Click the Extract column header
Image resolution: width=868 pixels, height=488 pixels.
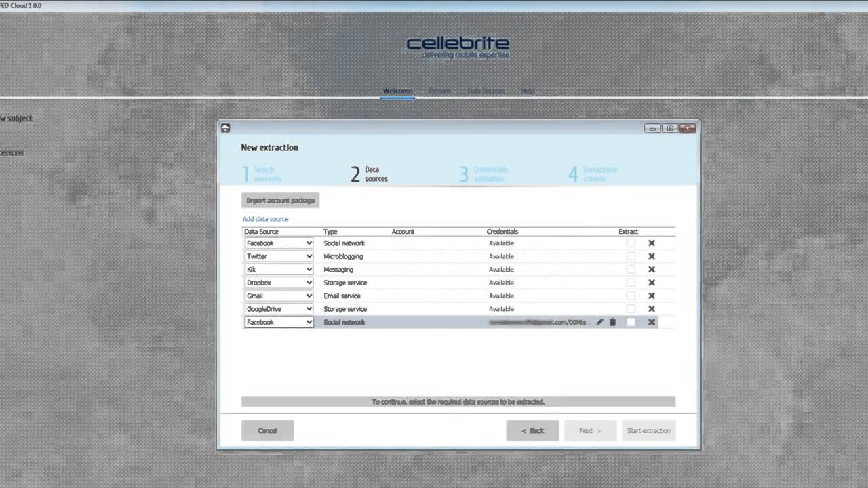629,232
